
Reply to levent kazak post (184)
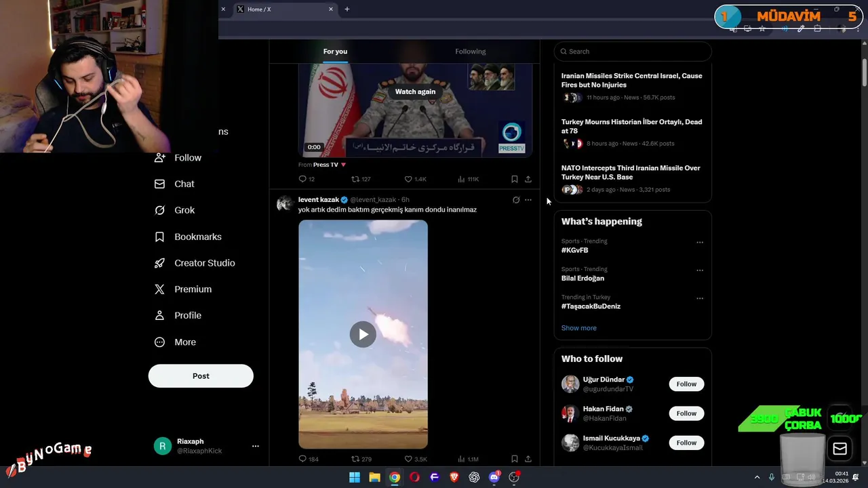click(309, 459)
